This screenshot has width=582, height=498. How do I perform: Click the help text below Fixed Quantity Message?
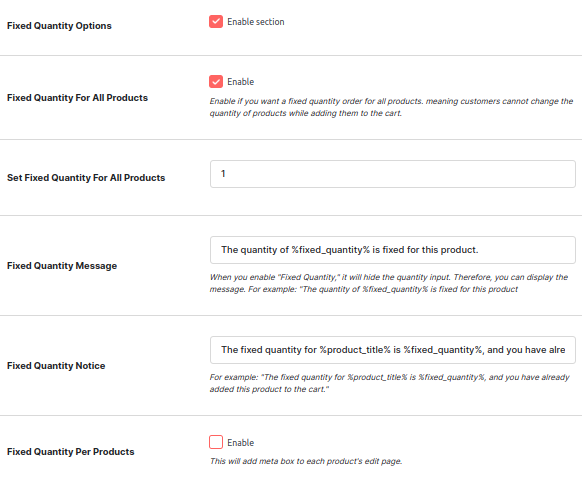click(x=389, y=283)
